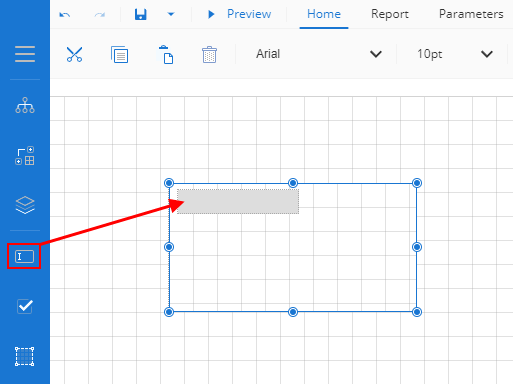Open the Layers panel icon
The height and width of the screenshot is (384, 513).
tap(25, 205)
